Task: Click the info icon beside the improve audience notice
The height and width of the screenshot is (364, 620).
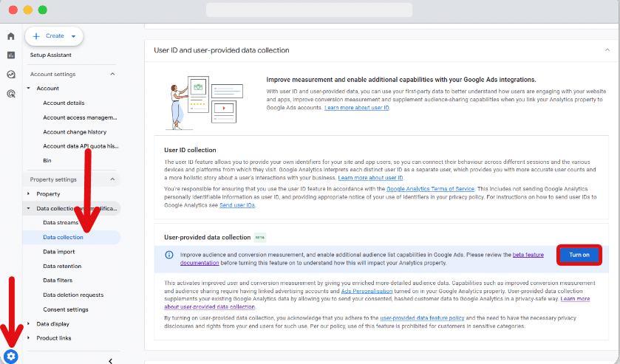Action: [168, 255]
